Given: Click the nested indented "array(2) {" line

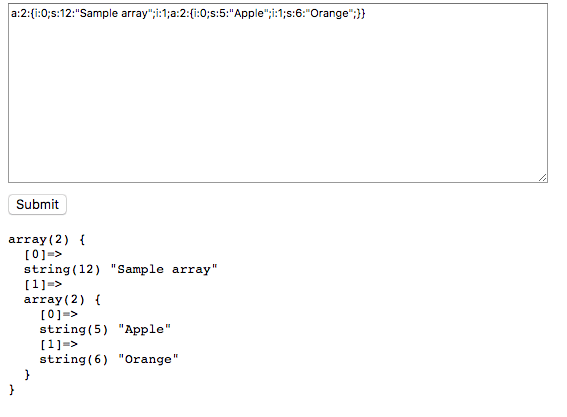Looking at the screenshot, I should pos(62,299).
